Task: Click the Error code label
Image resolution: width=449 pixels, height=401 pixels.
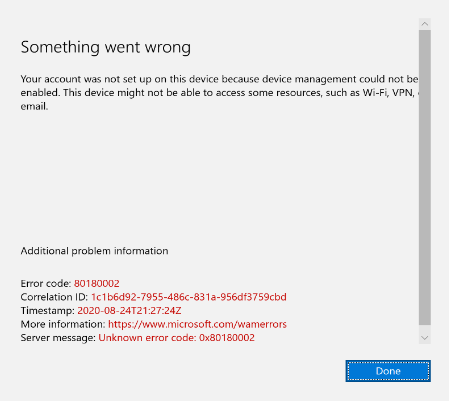Action: (46, 283)
